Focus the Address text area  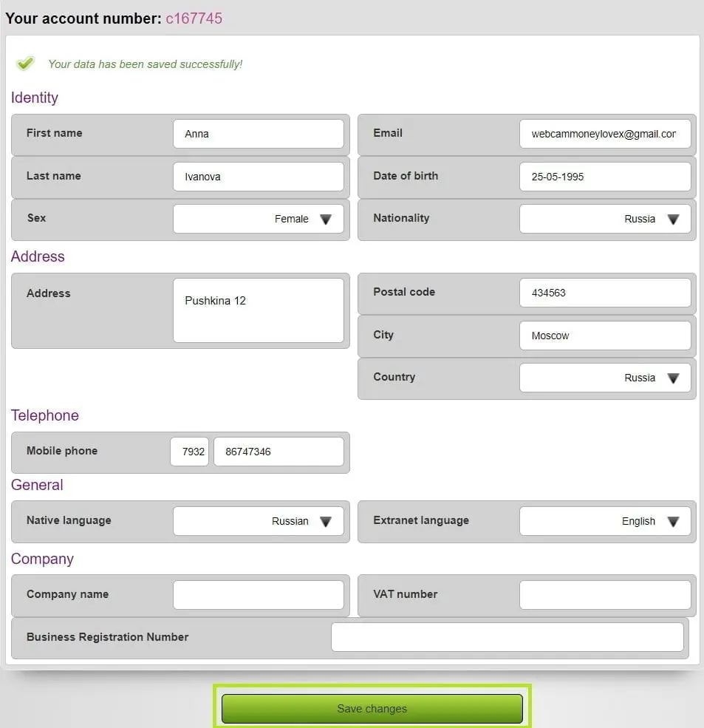258,310
